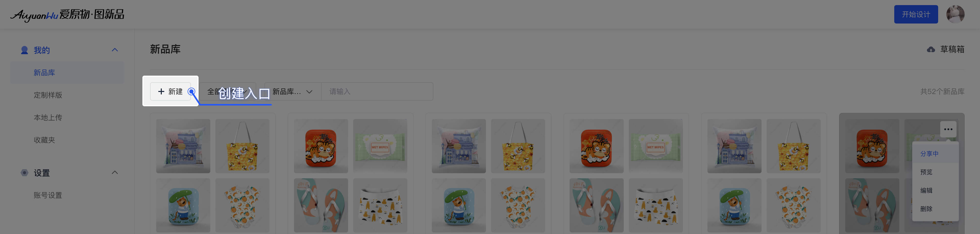Open the three-dots more options icon
980x234 pixels.
[948, 129]
